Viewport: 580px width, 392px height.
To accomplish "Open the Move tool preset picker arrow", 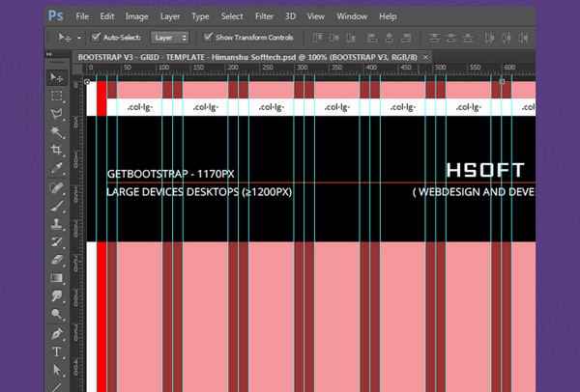I will pos(79,38).
